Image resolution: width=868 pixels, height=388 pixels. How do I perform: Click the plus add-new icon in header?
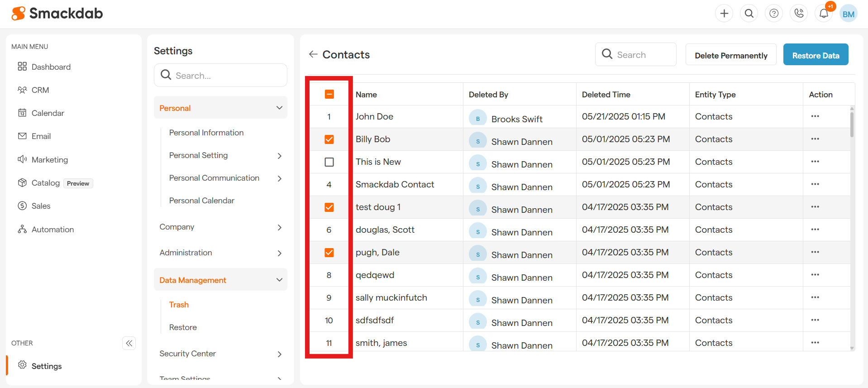(724, 14)
